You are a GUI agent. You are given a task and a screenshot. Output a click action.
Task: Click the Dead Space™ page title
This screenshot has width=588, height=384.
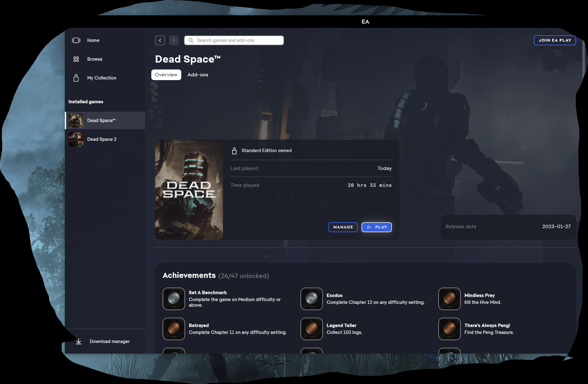[x=188, y=59]
